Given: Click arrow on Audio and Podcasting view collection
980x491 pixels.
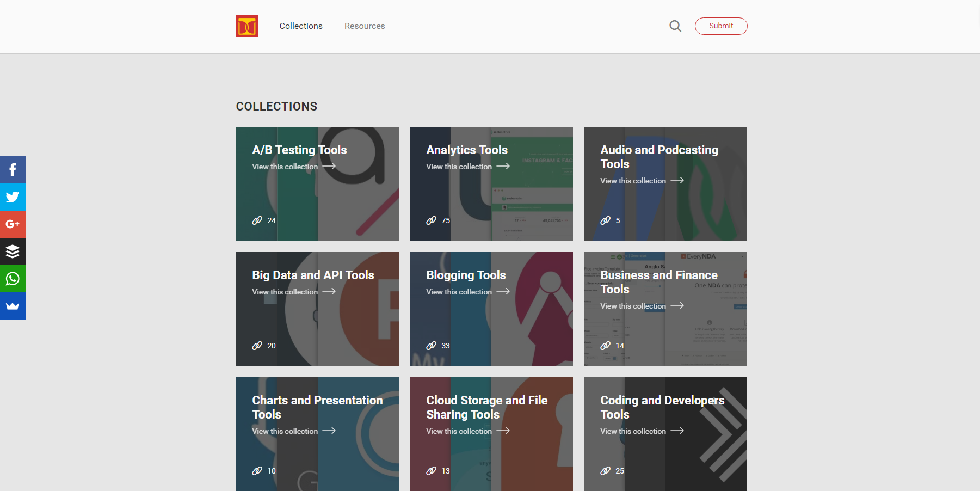Looking at the screenshot, I should [x=677, y=180].
